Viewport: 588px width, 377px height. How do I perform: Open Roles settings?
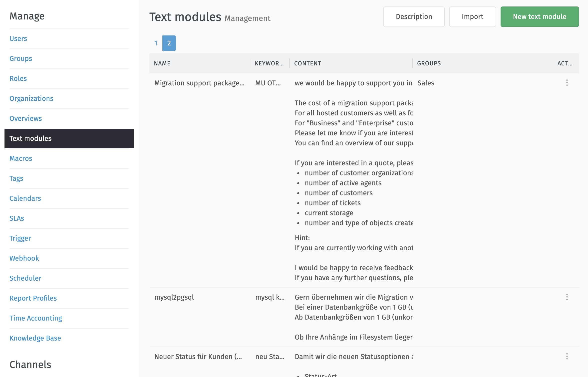pos(18,78)
